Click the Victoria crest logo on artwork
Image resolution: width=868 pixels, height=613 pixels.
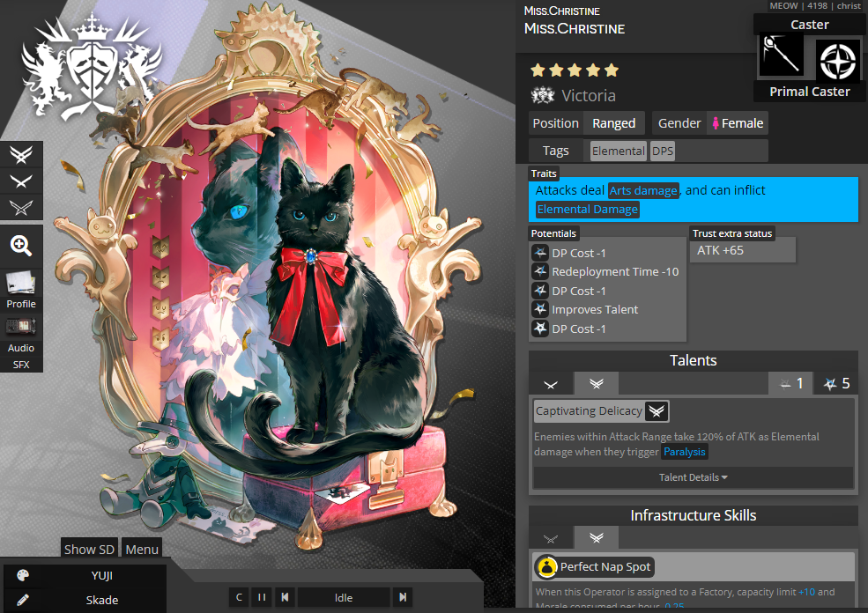pos(92,66)
